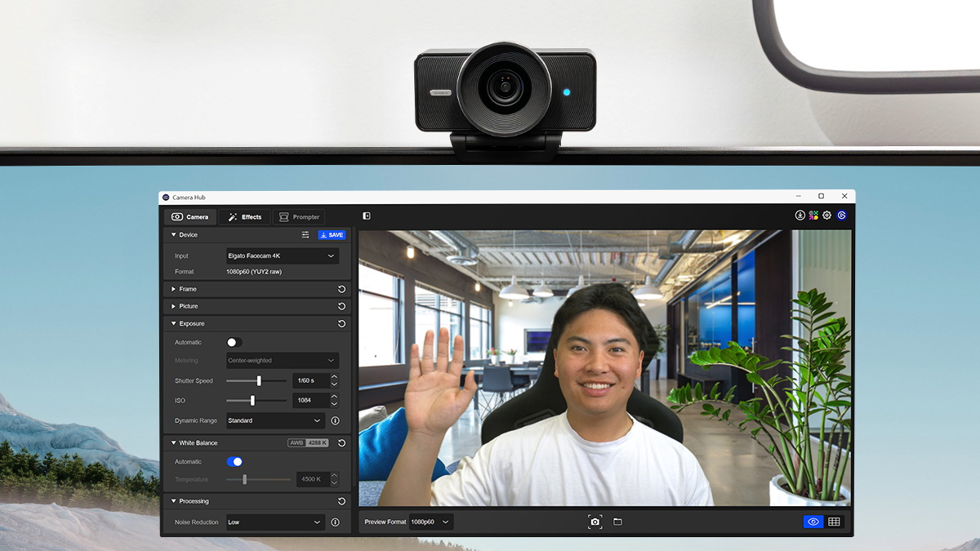Open the Input device dropdown
The image size is (980, 551).
[282, 256]
